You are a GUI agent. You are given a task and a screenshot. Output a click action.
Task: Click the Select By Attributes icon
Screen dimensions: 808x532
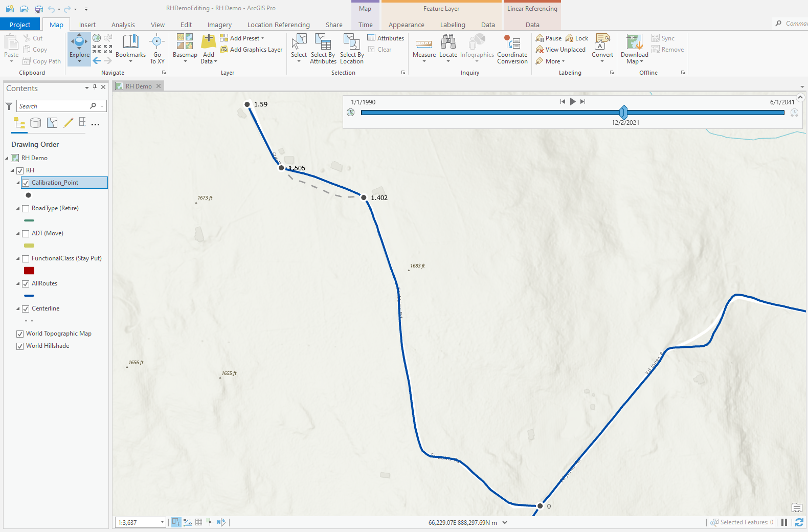(x=323, y=42)
